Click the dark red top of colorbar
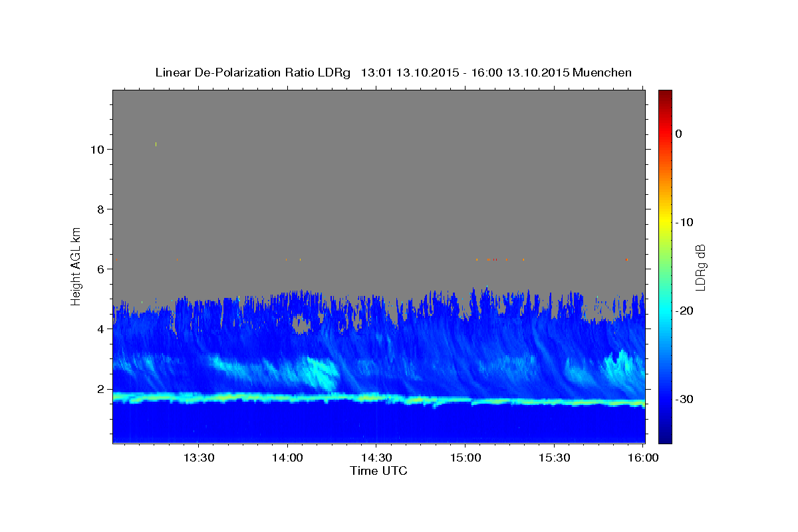The width and height of the screenshot is (798, 532). point(665,94)
